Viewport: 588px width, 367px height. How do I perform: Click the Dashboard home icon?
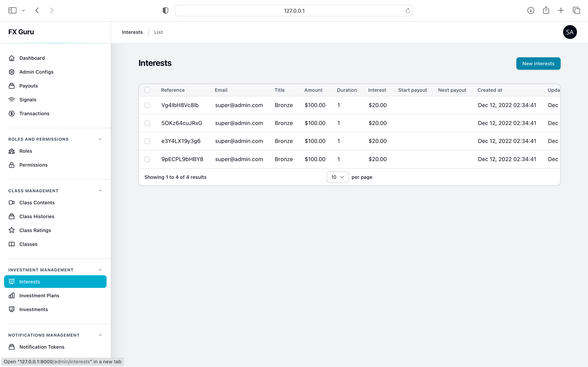[x=12, y=58]
